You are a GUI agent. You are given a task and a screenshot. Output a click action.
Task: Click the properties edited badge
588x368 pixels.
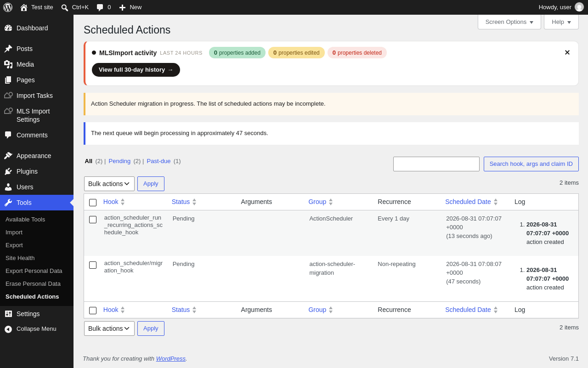click(x=296, y=53)
